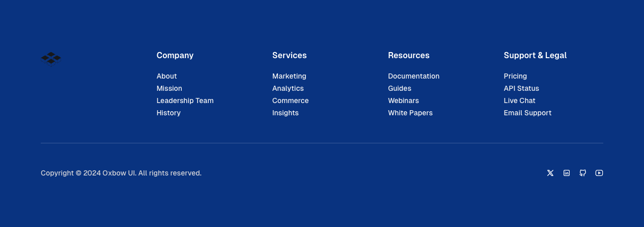
Task: Open the Pricing link
Action: pos(515,76)
